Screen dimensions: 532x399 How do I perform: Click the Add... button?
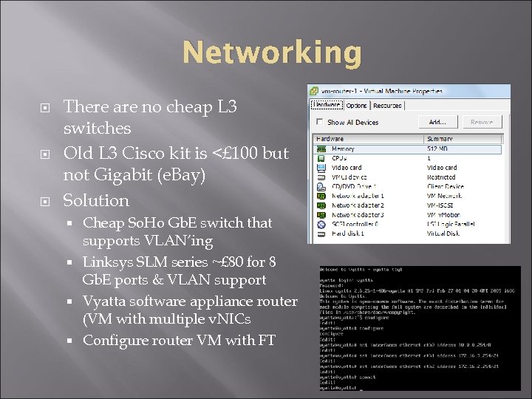(437, 122)
